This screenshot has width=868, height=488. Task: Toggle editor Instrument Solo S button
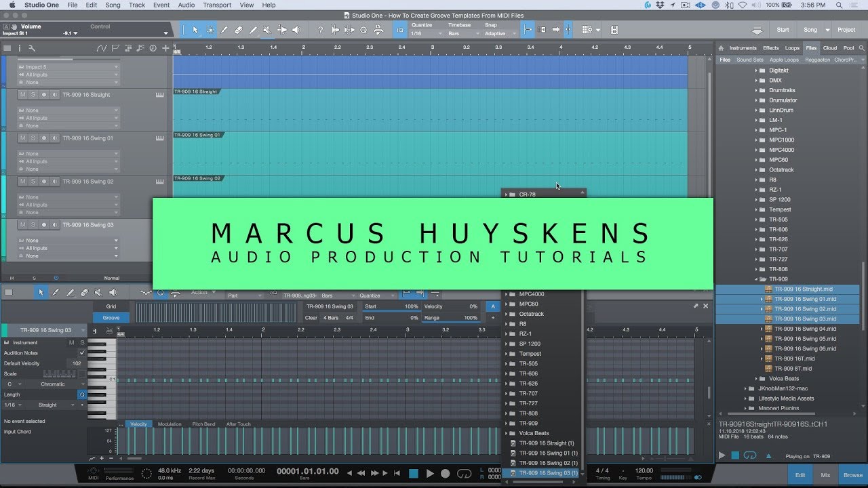[x=81, y=342]
